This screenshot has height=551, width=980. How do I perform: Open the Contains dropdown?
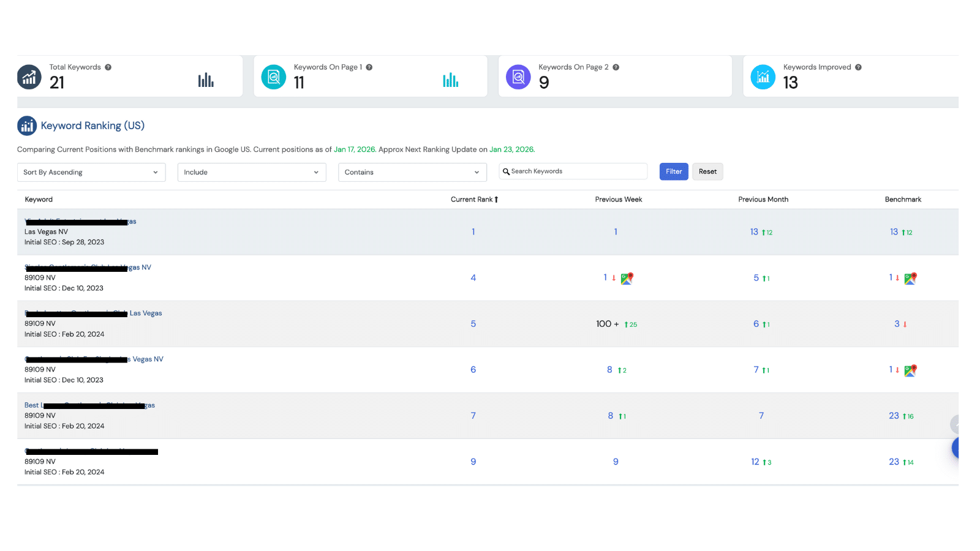tap(412, 172)
